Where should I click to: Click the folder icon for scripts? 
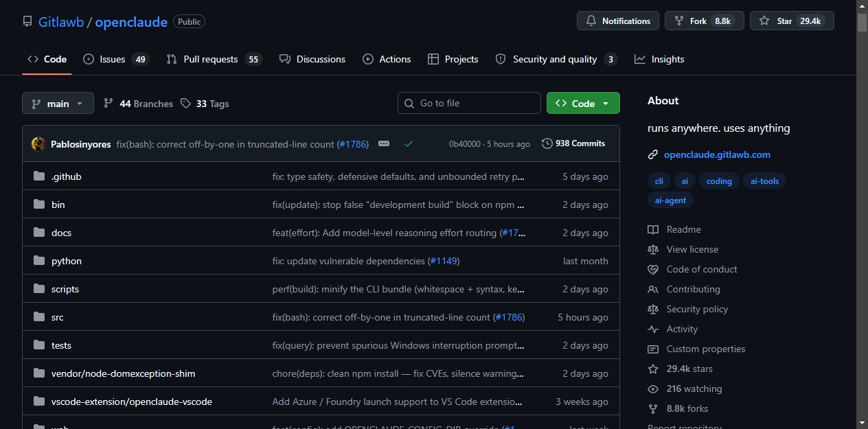pyautogui.click(x=39, y=289)
